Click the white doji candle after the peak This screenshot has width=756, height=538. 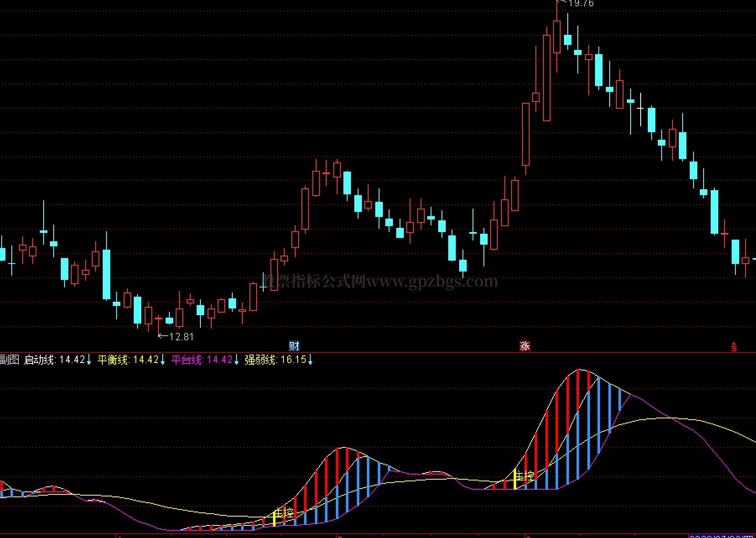tap(641, 109)
